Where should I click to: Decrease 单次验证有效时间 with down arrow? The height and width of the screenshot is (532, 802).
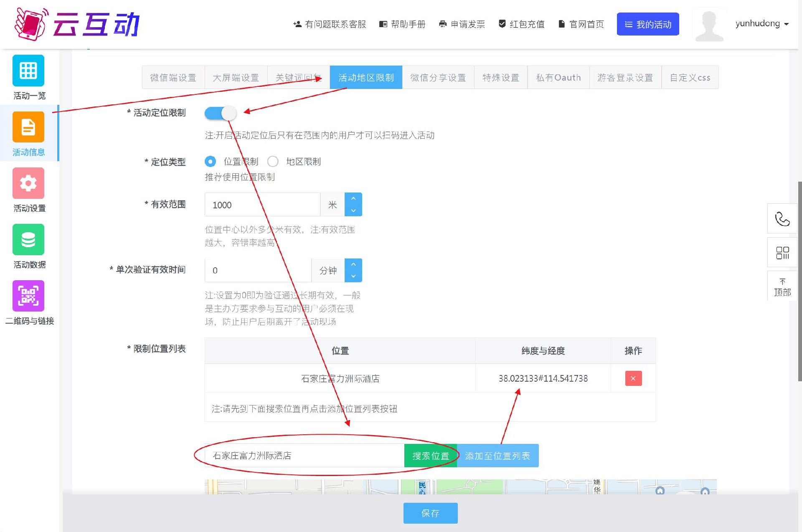click(353, 276)
